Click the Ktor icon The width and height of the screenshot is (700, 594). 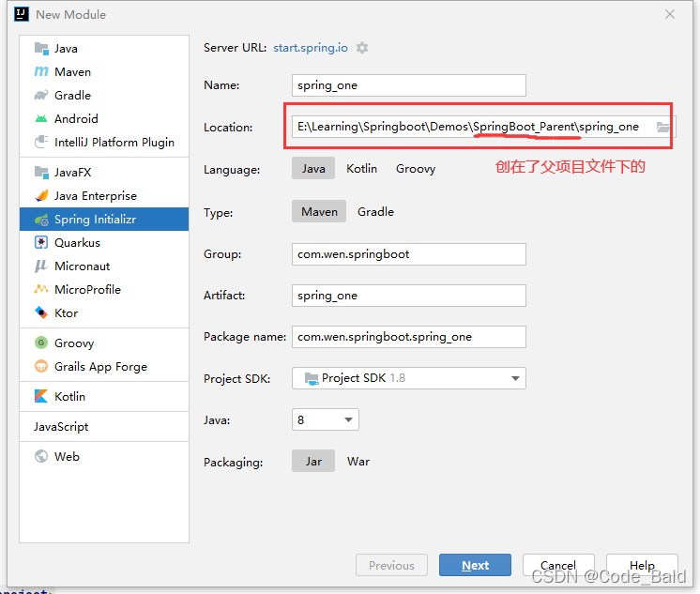coord(41,312)
